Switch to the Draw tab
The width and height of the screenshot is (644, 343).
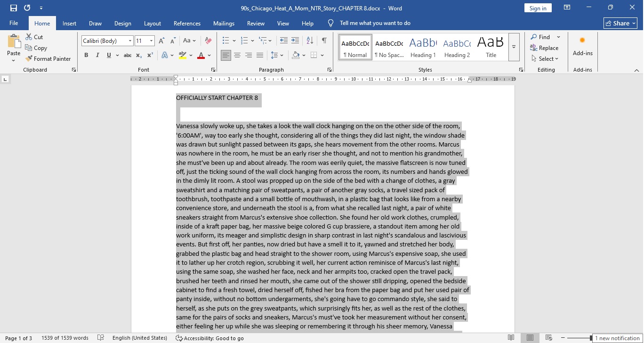pos(96,24)
